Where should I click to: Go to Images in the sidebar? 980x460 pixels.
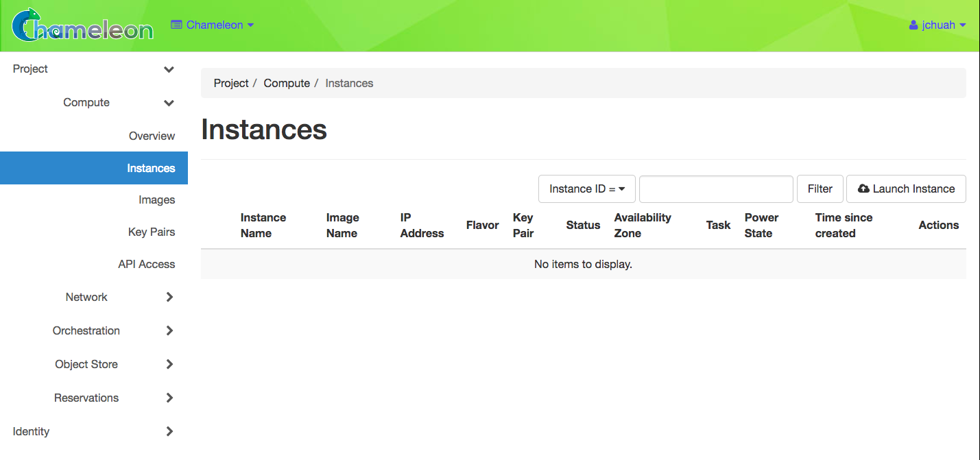click(156, 199)
